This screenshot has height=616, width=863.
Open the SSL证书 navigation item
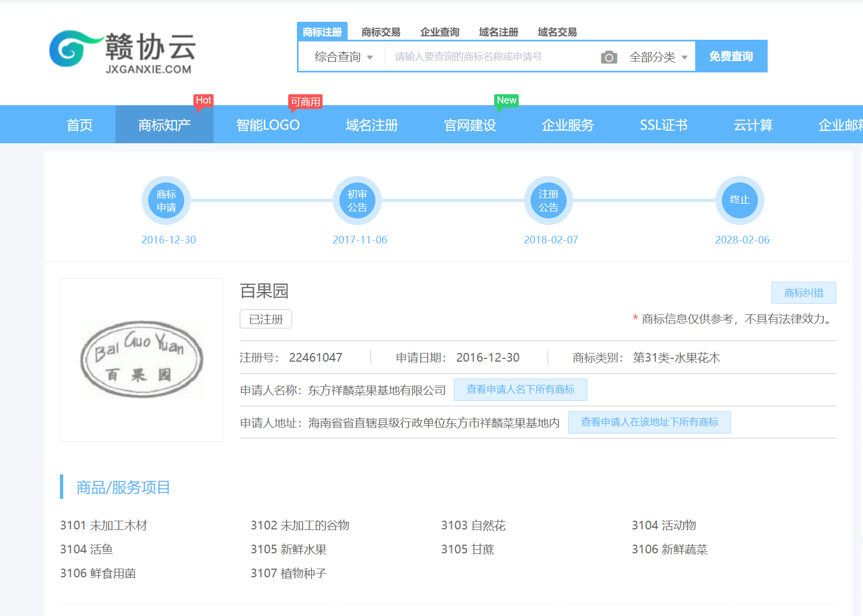[664, 125]
